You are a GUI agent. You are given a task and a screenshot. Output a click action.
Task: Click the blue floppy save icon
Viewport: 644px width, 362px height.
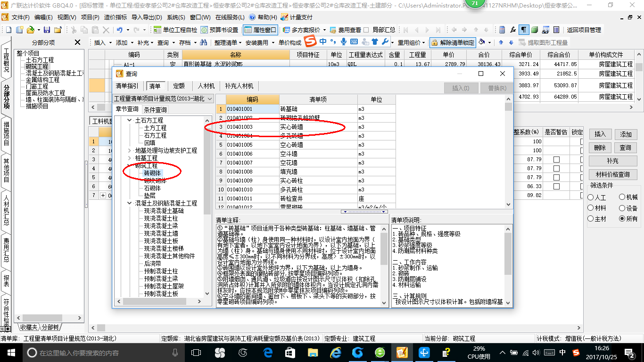point(47,30)
